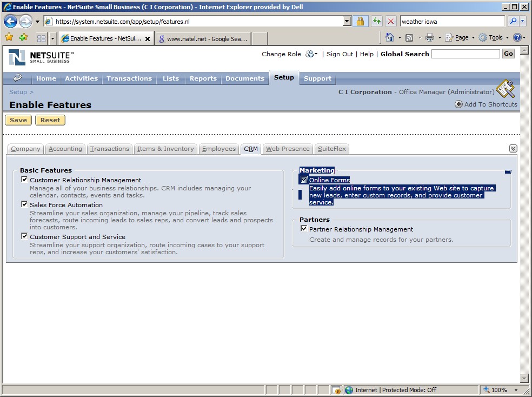Expand the tab list dropdown arrow
Screen dimensions: 532x397
52,38
